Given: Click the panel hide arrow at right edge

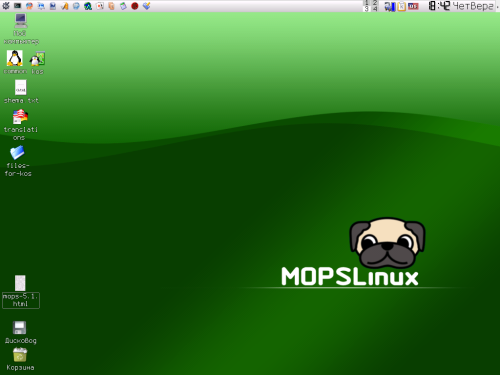Looking at the screenshot, I should coord(498,6).
